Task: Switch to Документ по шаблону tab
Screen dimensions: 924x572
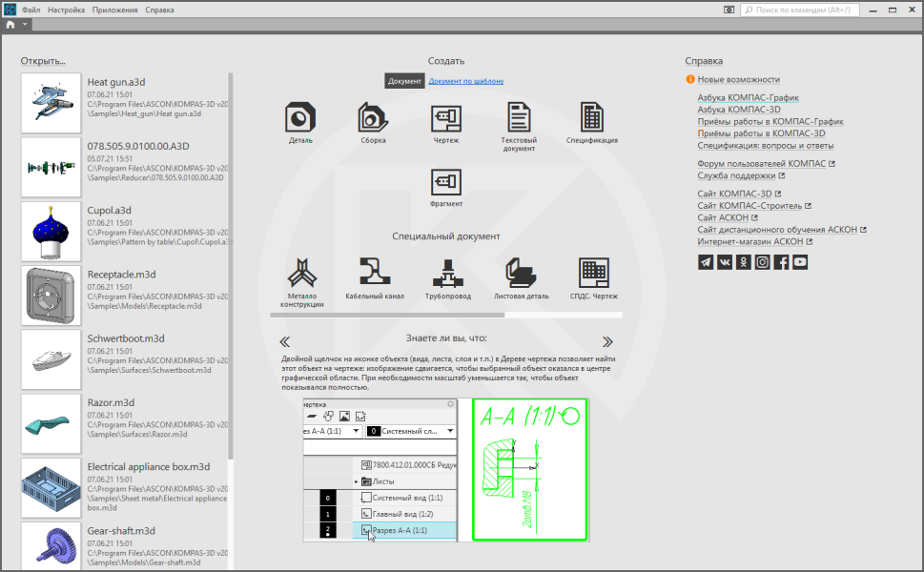Action: click(x=466, y=81)
